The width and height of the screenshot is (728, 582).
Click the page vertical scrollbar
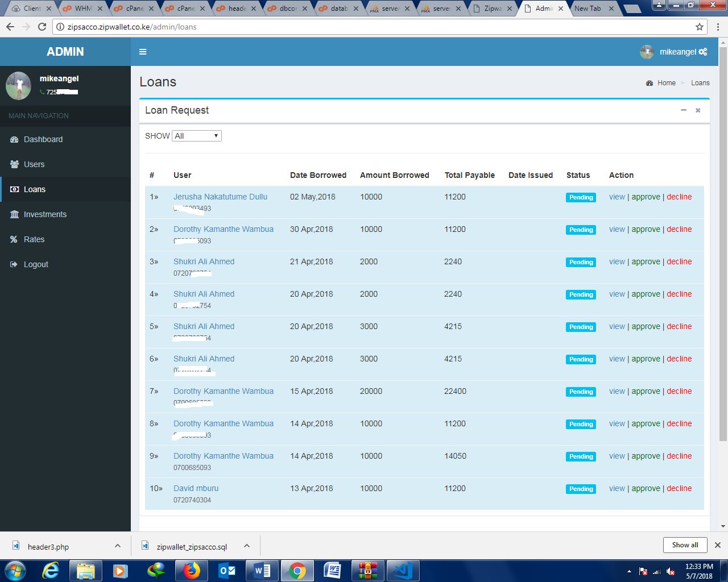pyautogui.click(x=723, y=244)
